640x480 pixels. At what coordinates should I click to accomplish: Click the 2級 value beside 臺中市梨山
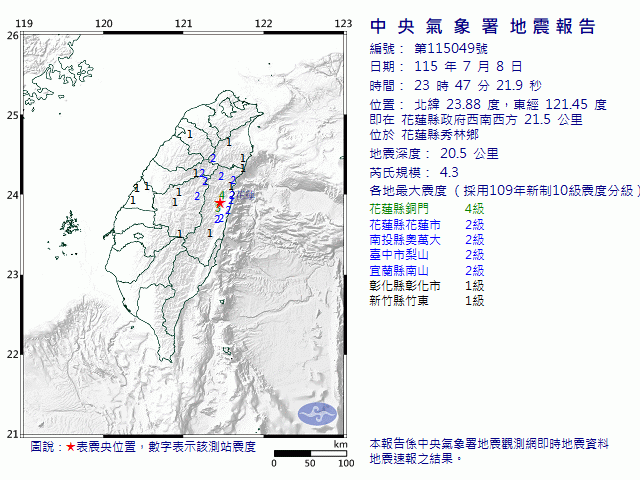(475, 255)
